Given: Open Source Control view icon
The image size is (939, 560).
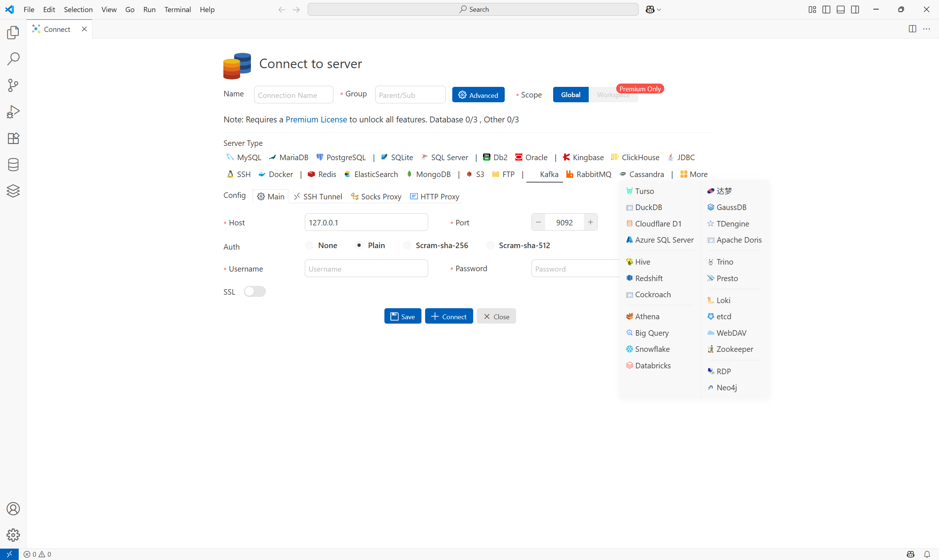Looking at the screenshot, I should tap(13, 85).
